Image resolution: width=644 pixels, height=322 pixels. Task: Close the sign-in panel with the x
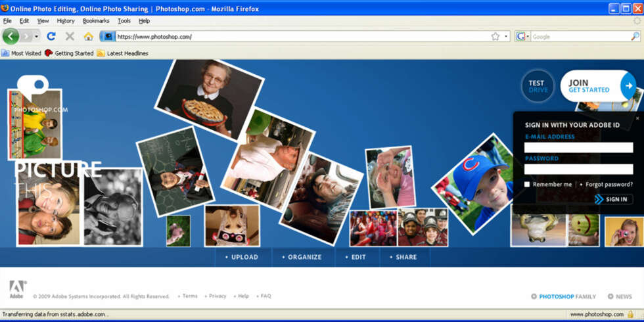click(637, 118)
